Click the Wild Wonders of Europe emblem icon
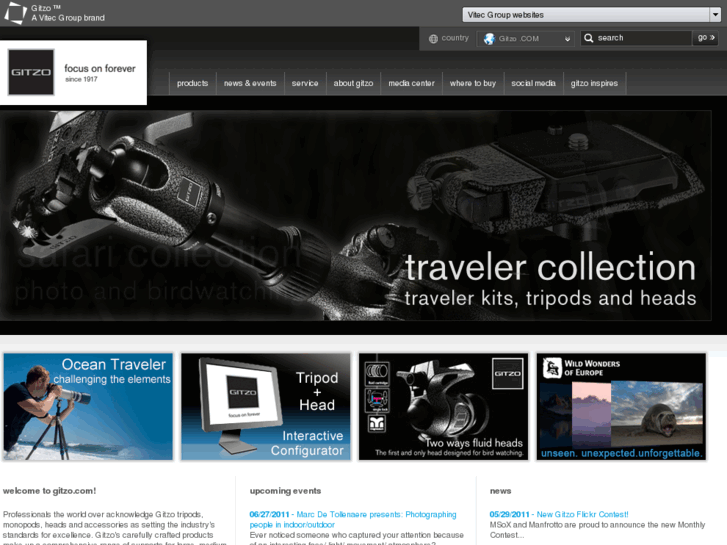Viewport: 727px width, 545px height. [x=552, y=368]
